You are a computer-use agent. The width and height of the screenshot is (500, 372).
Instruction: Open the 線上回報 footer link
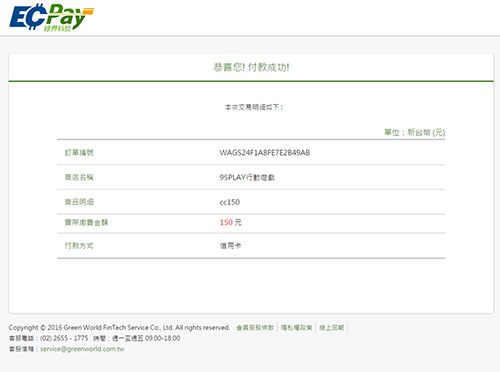click(x=331, y=328)
